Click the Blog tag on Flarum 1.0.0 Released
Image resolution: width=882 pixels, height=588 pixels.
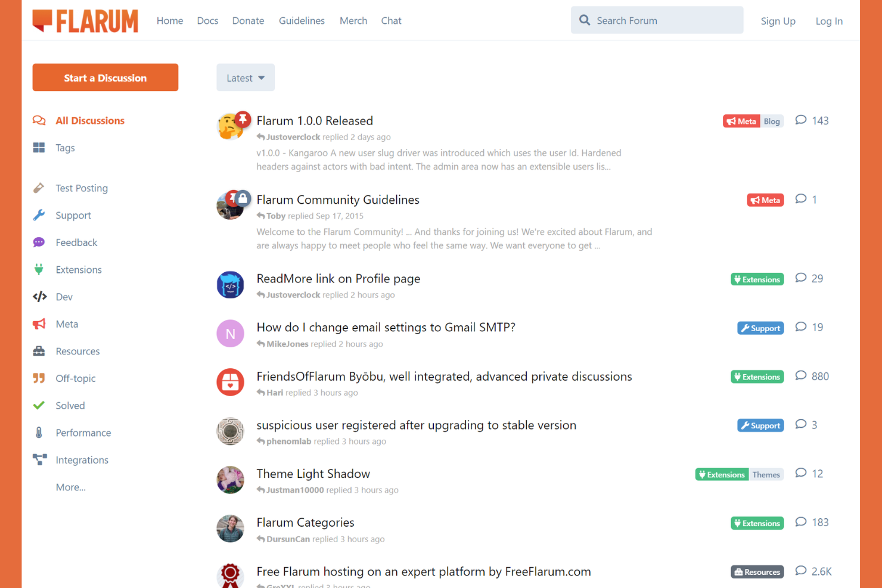click(772, 121)
